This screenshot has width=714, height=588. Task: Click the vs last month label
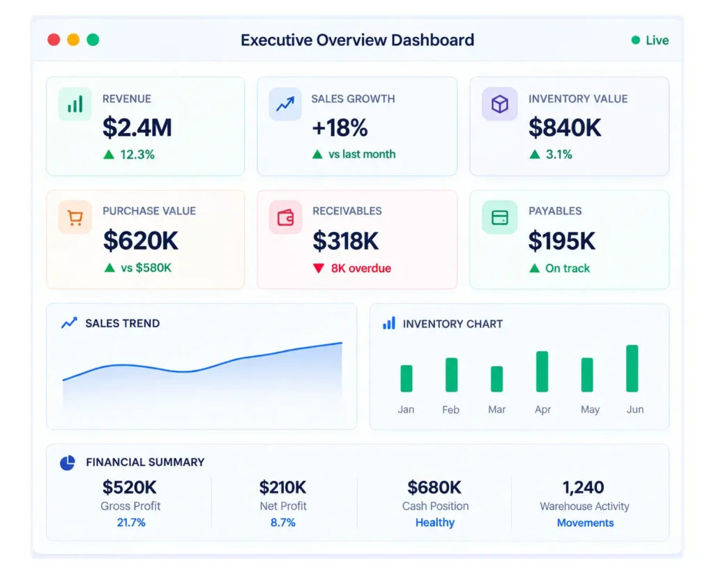pos(362,154)
